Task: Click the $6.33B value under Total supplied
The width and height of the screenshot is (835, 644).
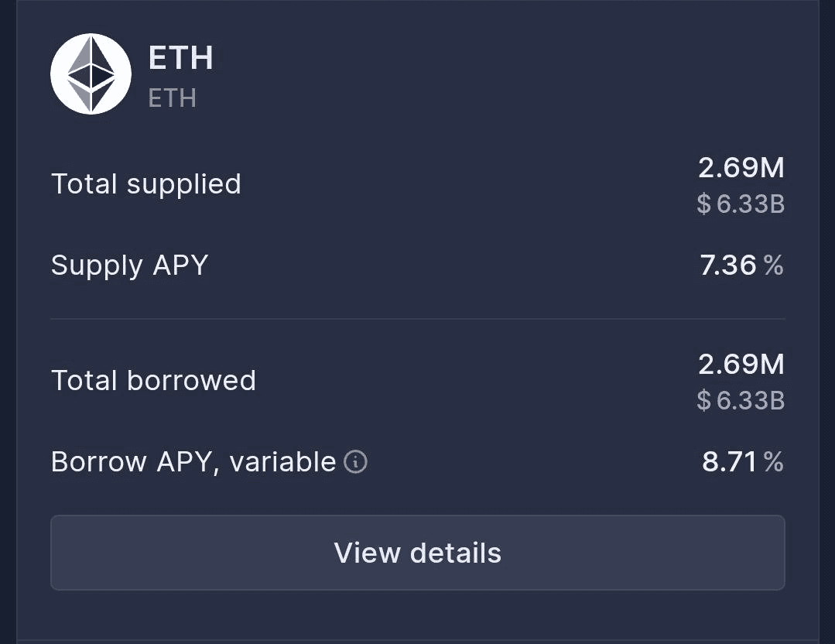Action: tap(749, 204)
